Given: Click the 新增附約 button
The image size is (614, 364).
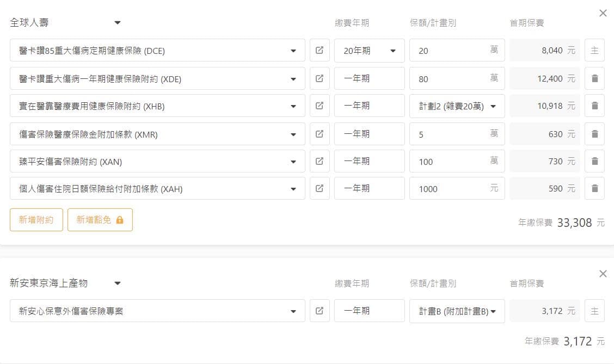Looking at the screenshot, I should pyautogui.click(x=36, y=220).
